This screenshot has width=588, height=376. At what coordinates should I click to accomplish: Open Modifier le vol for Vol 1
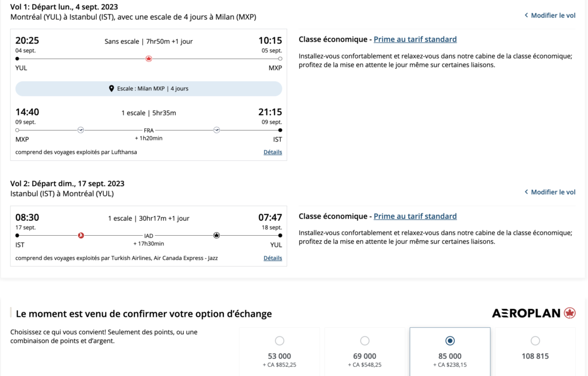click(x=553, y=16)
